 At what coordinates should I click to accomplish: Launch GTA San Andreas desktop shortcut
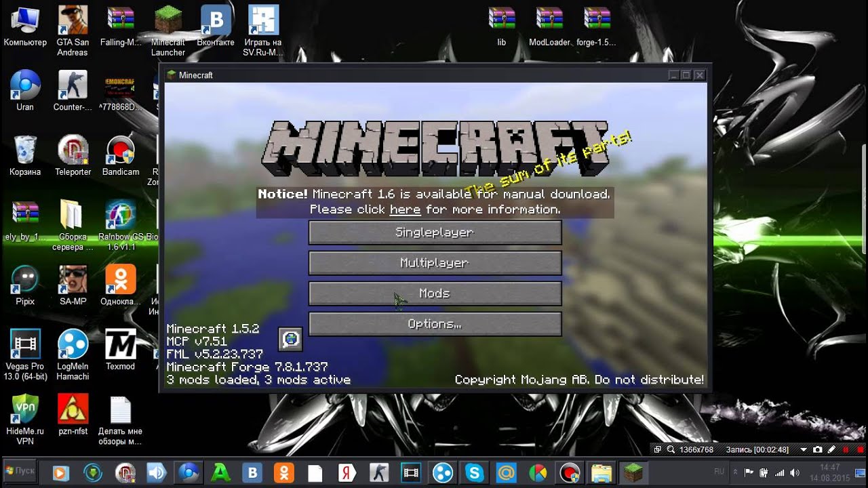pos(73,31)
